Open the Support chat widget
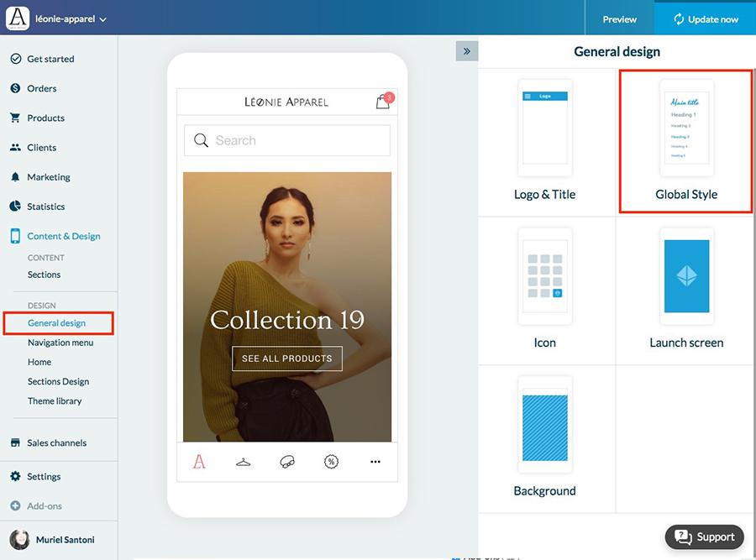 click(706, 537)
